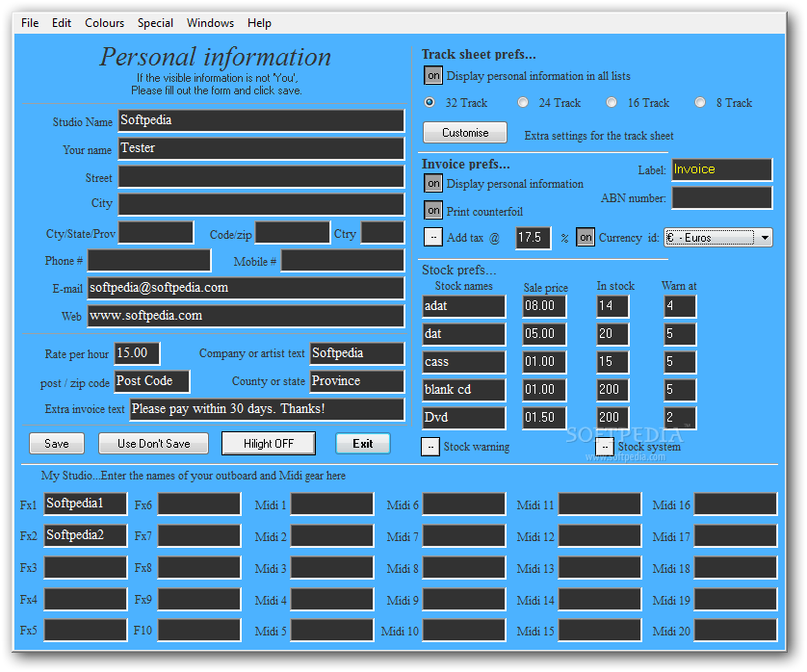Click the adat In stock field 14
The height and width of the screenshot is (672, 807).
pos(612,307)
